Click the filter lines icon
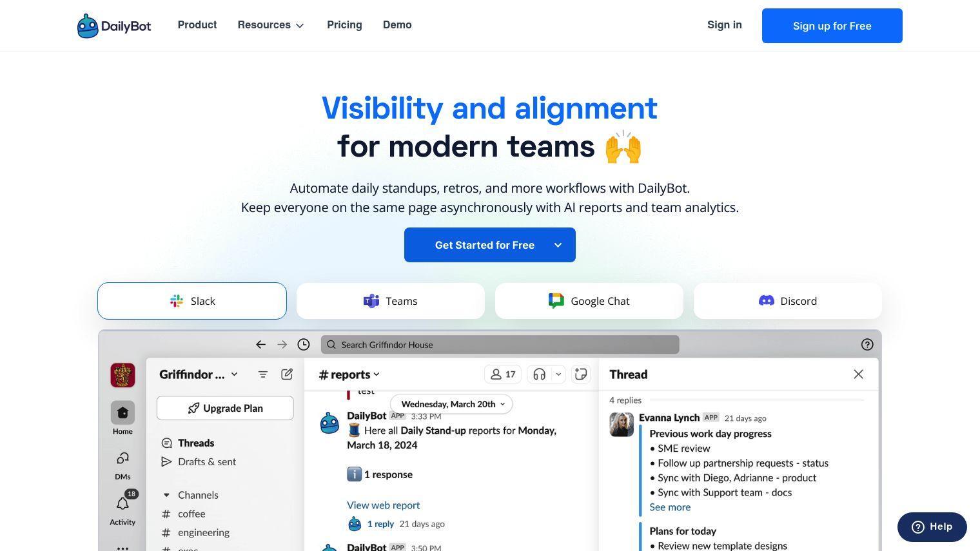 [x=263, y=374]
